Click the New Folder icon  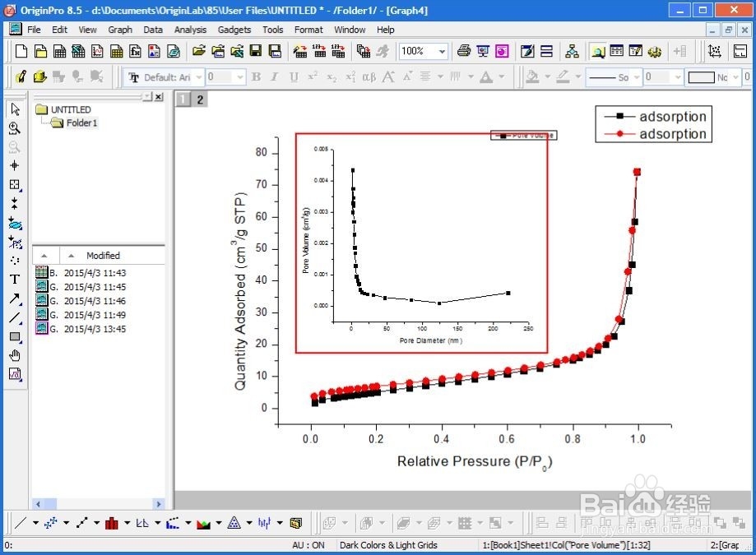coord(40,51)
